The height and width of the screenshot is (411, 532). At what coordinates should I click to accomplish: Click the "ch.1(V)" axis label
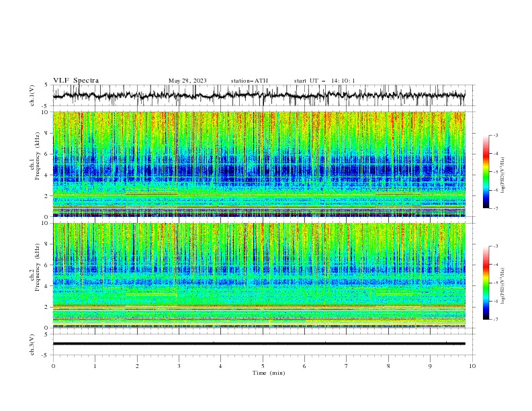(32, 95)
